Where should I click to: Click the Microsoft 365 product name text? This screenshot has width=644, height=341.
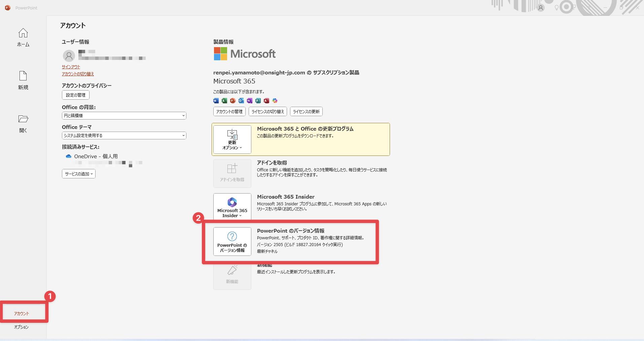pyautogui.click(x=234, y=81)
